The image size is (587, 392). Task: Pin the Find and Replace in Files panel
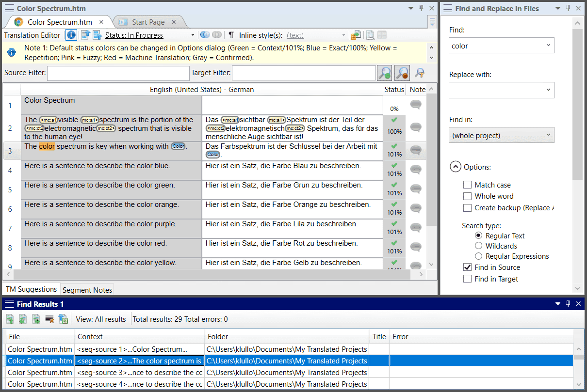pyautogui.click(x=569, y=8)
